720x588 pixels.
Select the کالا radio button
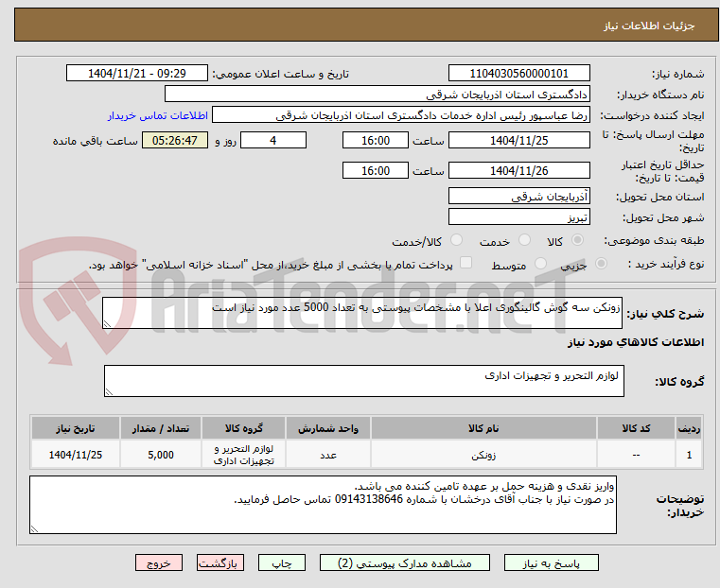577,240
